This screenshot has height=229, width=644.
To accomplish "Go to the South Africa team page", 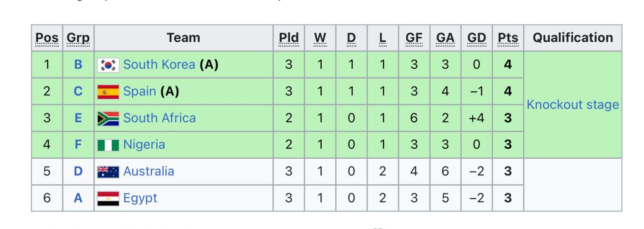I will (x=159, y=118).
